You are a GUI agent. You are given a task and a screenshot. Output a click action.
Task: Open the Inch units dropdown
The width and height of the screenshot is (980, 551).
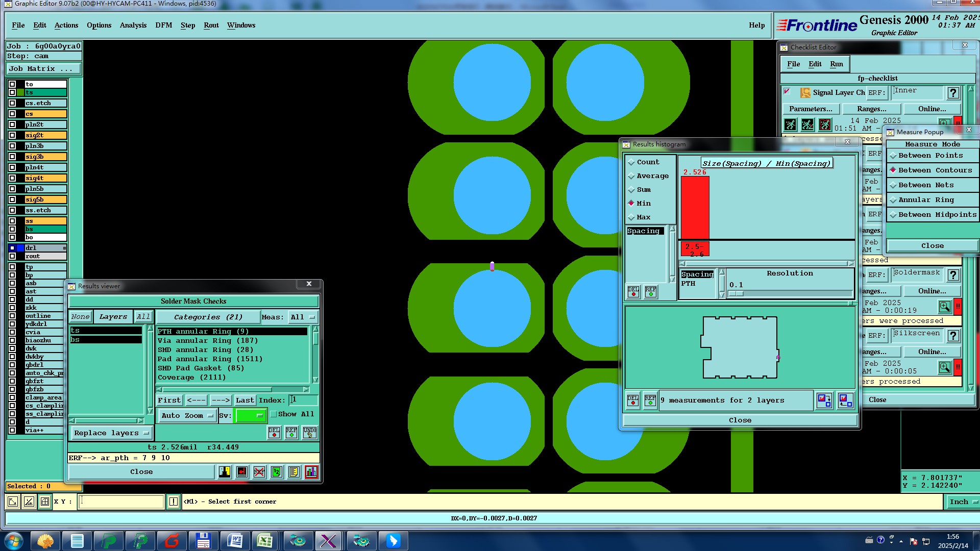[x=963, y=502]
